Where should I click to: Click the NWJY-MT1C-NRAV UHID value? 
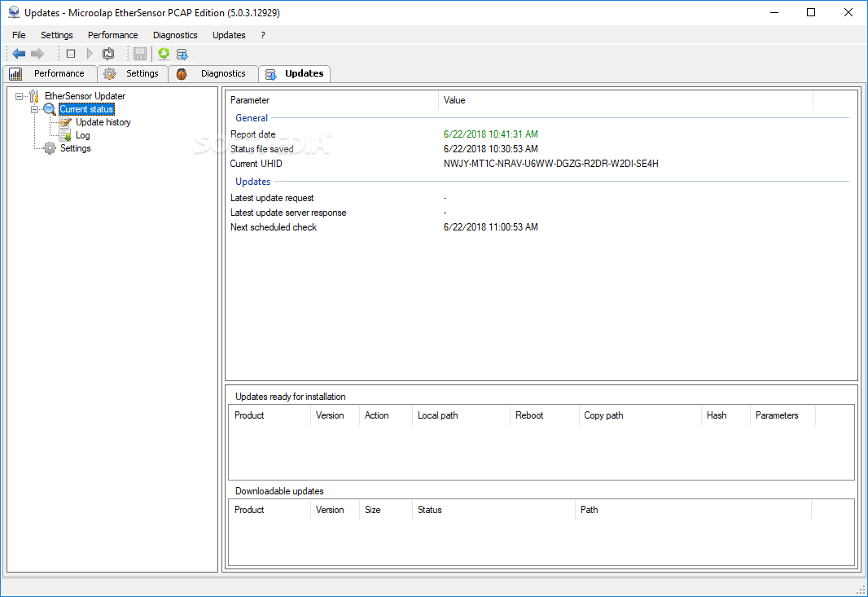point(550,164)
